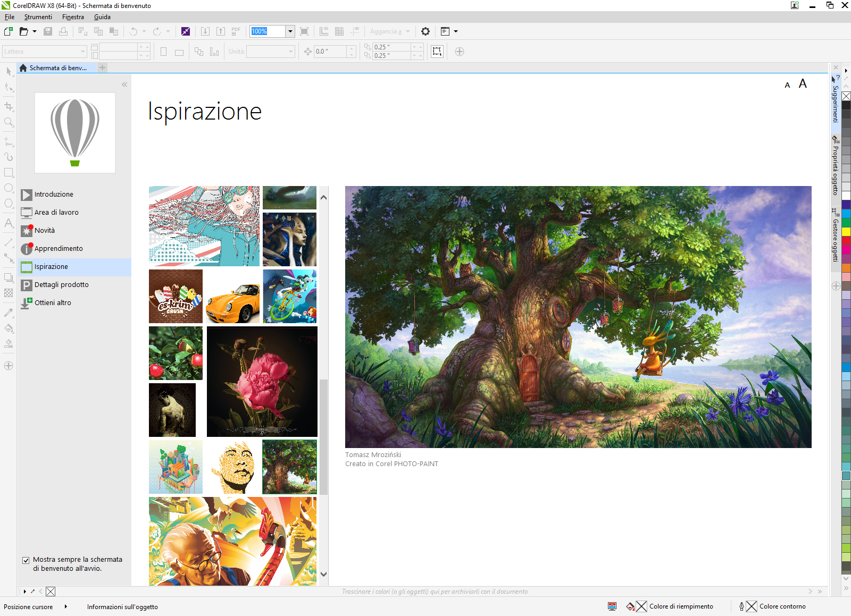The width and height of the screenshot is (851, 616).
Task: Click color proofing icon in status bar
Action: [612, 606]
